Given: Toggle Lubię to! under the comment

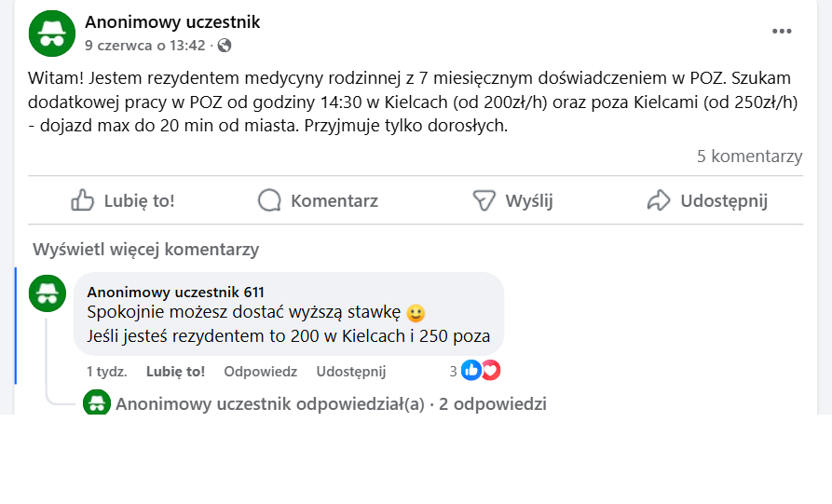Looking at the screenshot, I should [x=175, y=372].
